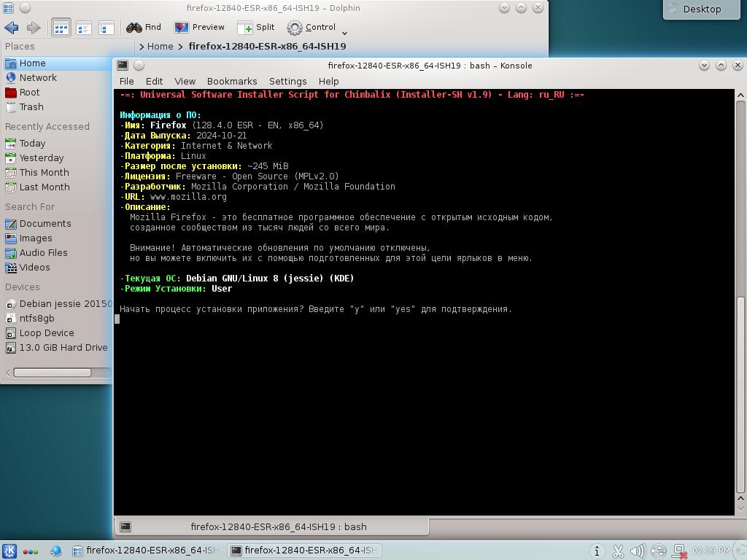Switch Dolphin to Icons view mode
This screenshot has width=747, height=560.
pos(61,28)
